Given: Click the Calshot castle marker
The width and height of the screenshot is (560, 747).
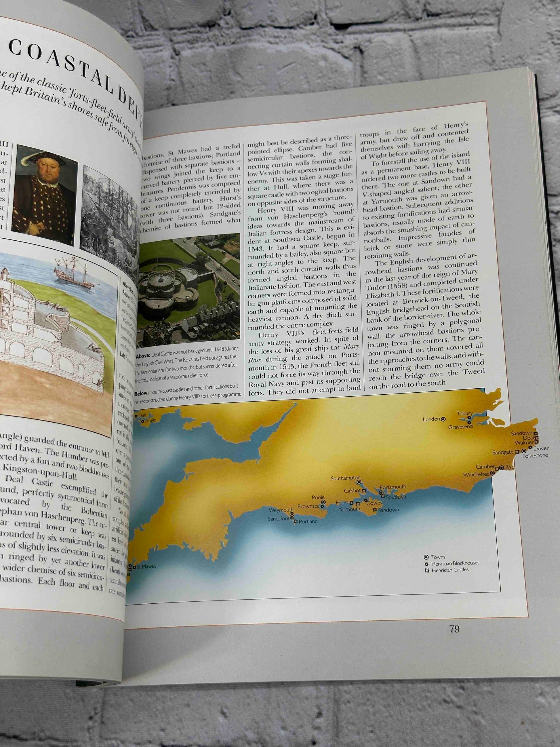Looking at the screenshot, I should 364,490.
